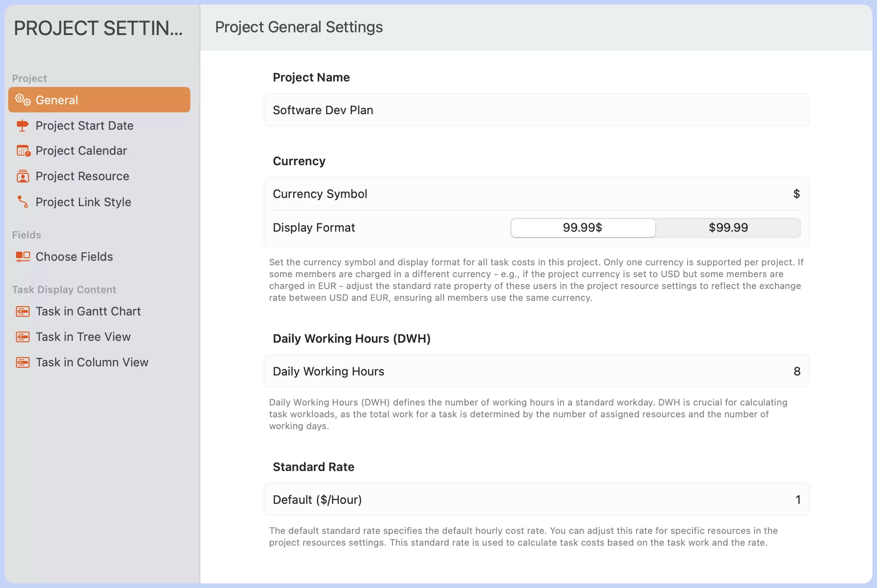Open the Project Start Date settings page
Screen dimensions: 877x588
(85, 126)
